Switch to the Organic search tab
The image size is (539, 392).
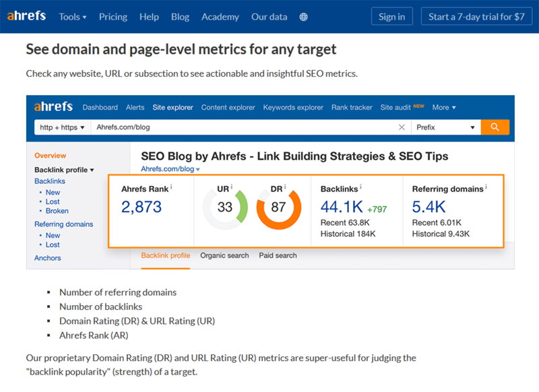pos(224,255)
